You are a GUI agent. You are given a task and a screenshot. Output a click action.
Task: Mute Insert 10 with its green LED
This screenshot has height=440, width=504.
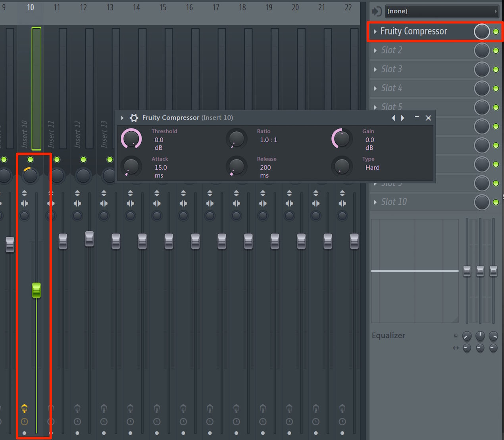31,159
